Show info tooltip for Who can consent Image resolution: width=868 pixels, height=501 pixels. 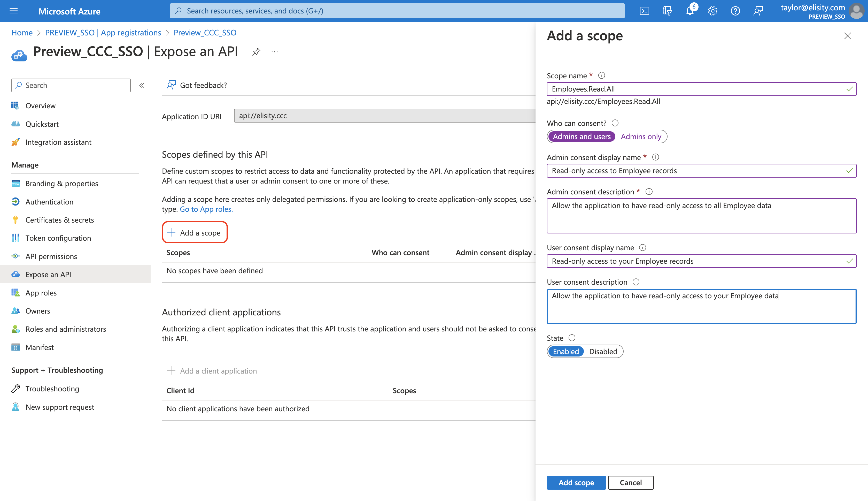tap(615, 123)
